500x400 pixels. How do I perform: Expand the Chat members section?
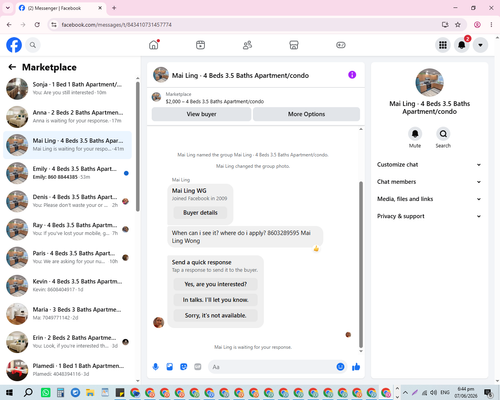pos(429,182)
